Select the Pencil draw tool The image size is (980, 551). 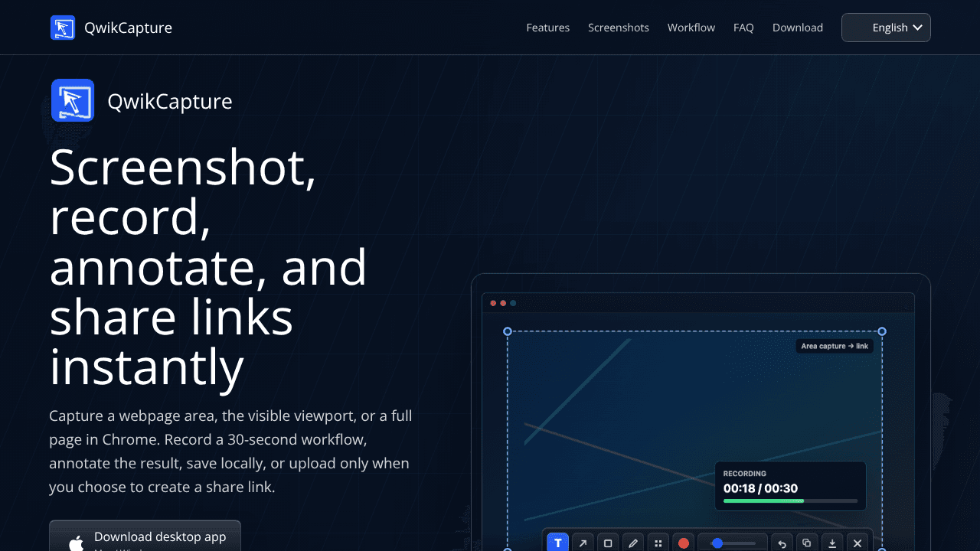point(633,543)
